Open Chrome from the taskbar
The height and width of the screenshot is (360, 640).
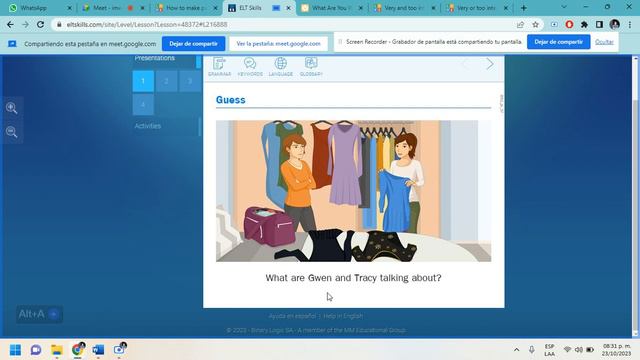[78, 350]
